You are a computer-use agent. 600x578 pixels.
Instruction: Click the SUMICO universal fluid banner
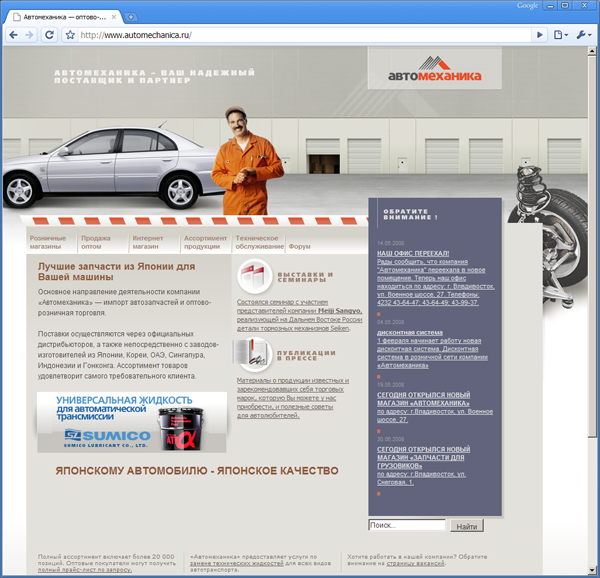tap(132, 422)
